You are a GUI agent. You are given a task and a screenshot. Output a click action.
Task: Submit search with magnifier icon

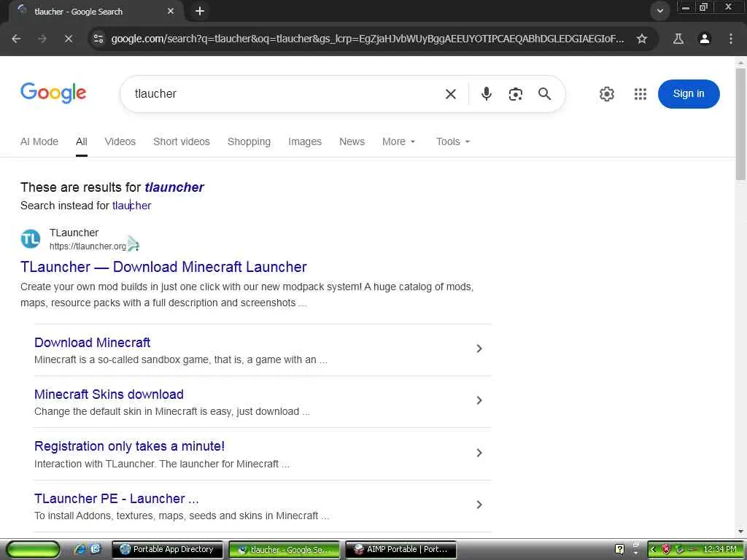(x=544, y=94)
